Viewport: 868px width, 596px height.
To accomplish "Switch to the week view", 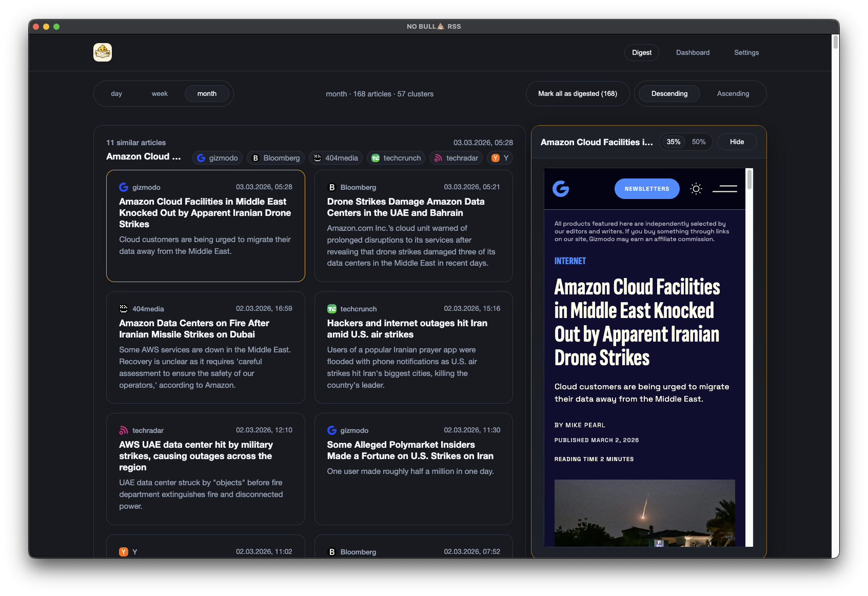I will (160, 94).
